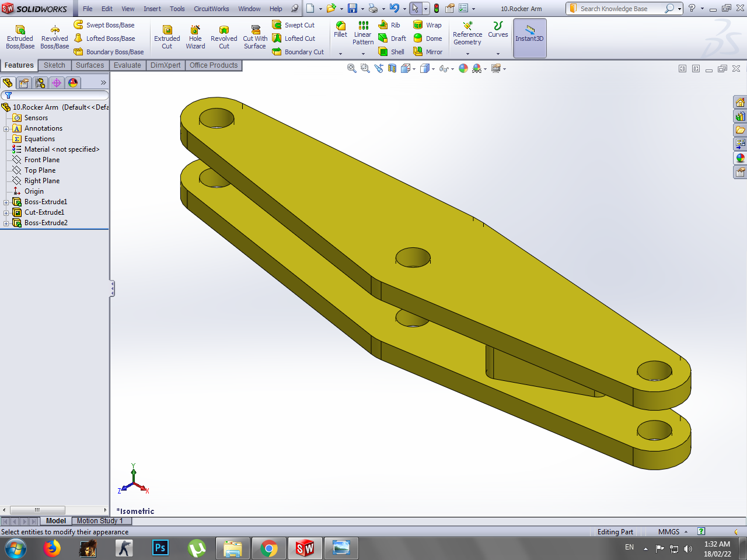The width and height of the screenshot is (747, 560).
Task: Switch to the DimXpert tab
Action: coord(165,65)
